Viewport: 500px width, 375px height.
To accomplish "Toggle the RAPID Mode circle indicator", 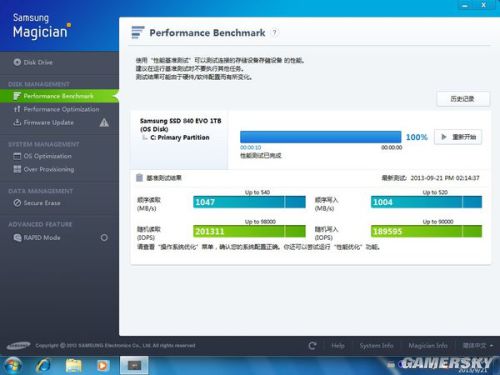I will [104, 238].
